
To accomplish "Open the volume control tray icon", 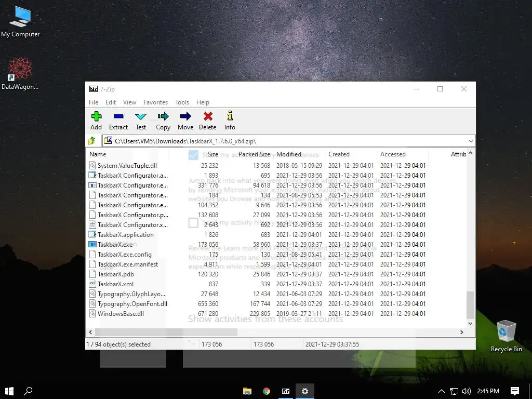I will click(x=467, y=391).
